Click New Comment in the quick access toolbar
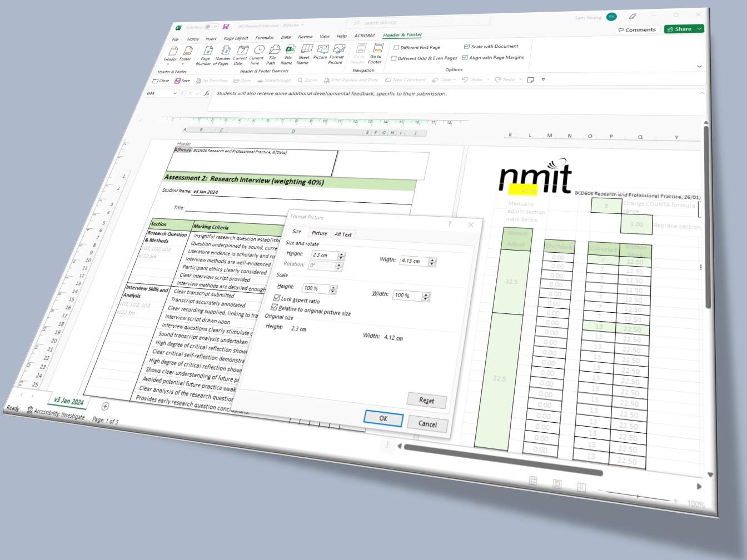 (x=406, y=79)
